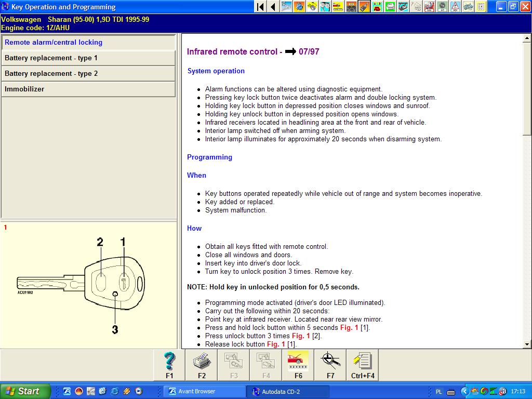Click the 'Engine code: 1Z/AHU' text
The height and width of the screenshot is (399, 532).
(35, 28)
